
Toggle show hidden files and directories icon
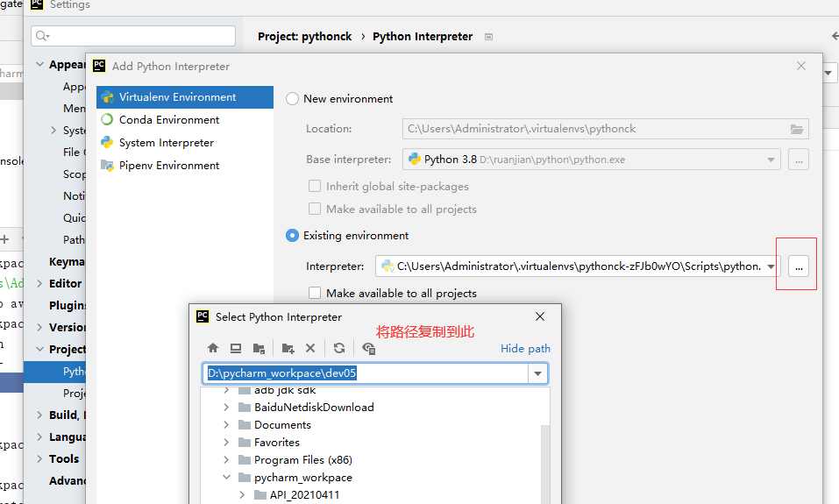(x=369, y=348)
